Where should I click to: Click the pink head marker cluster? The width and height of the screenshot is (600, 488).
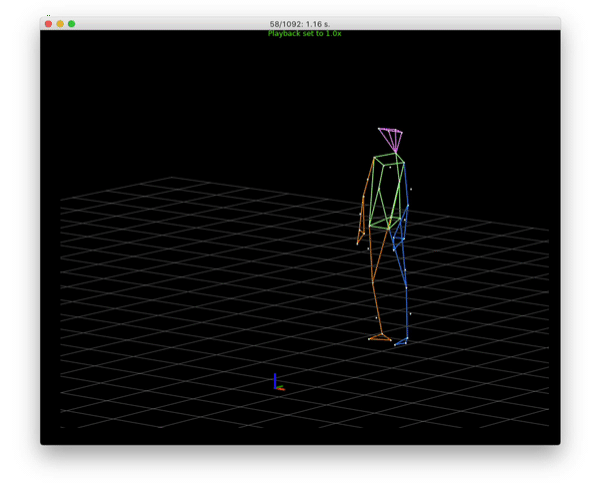(391, 138)
